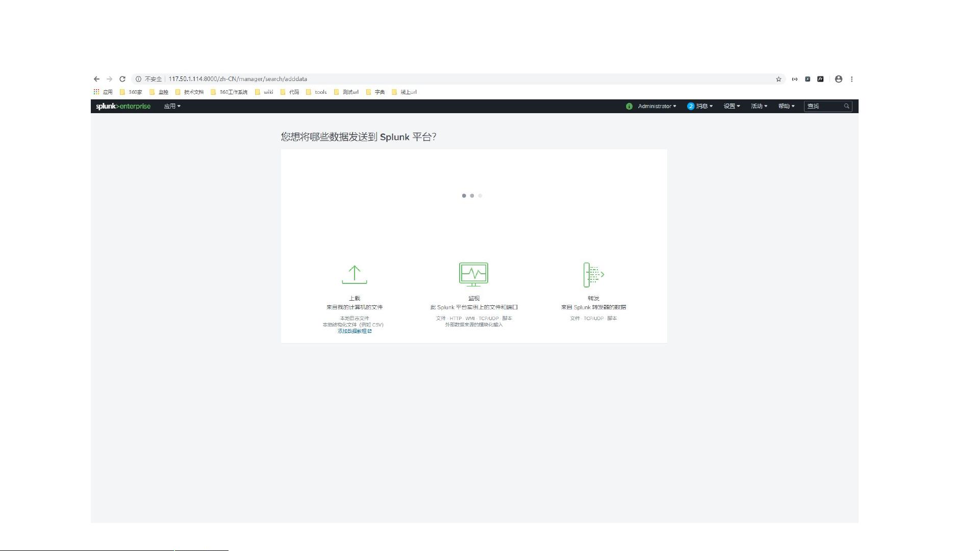Open the 代码 bookmark folder
Screen dimensions: 980x551
pyautogui.click(x=290, y=92)
